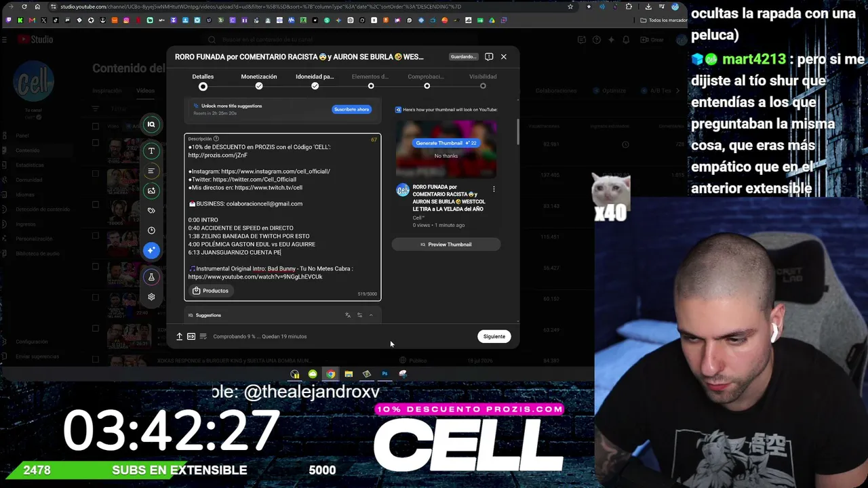This screenshot has height=488, width=868.
Task: Open Idiomas in Studio sidebar
Action: click(25, 195)
